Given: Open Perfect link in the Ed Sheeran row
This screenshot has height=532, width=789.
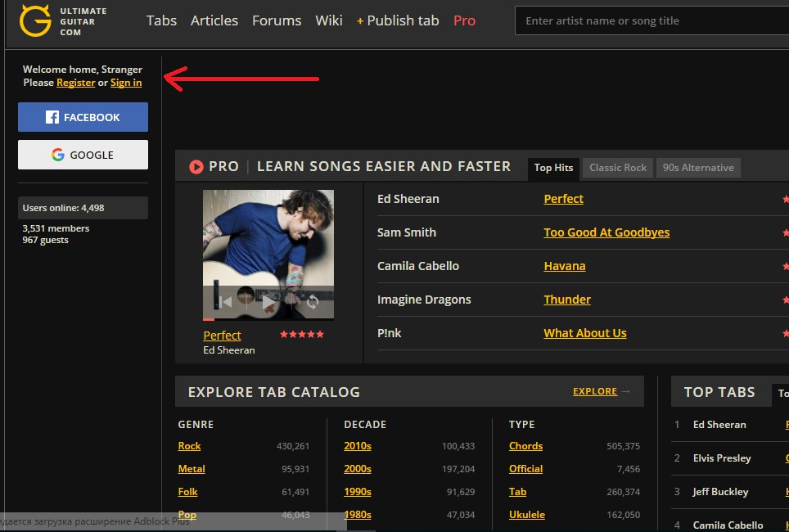Looking at the screenshot, I should coord(564,199).
